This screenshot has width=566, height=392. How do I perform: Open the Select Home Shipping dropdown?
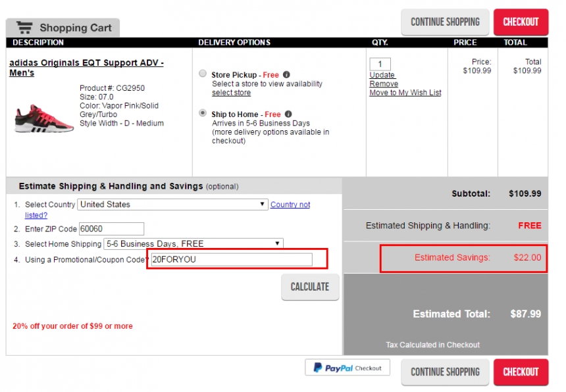pyautogui.click(x=193, y=243)
